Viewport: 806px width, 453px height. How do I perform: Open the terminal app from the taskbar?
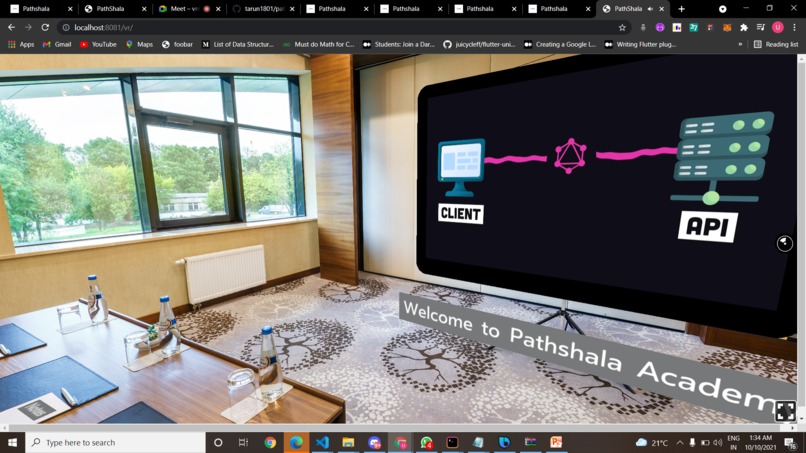click(452, 442)
